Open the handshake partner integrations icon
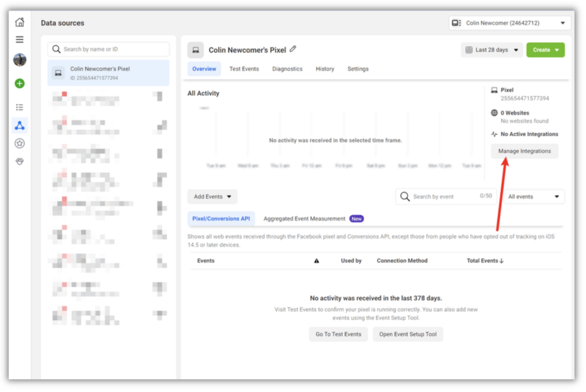This screenshot has width=586, height=392. (x=20, y=161)
